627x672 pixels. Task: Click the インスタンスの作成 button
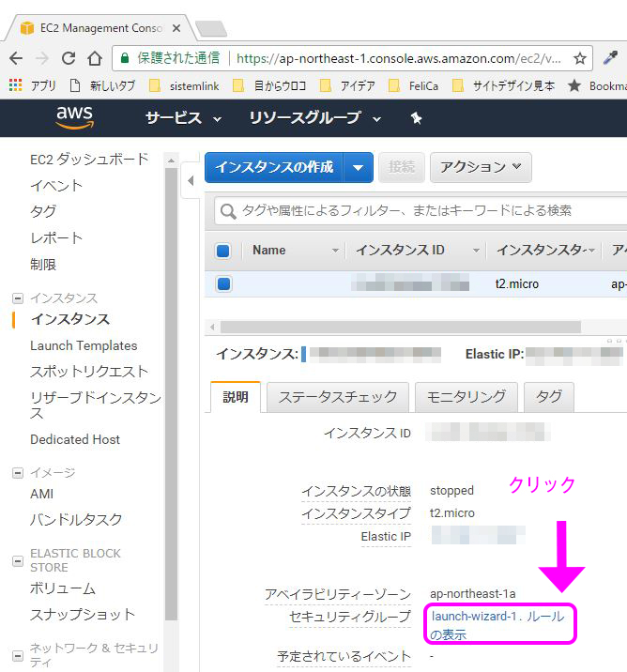(274, 168)
